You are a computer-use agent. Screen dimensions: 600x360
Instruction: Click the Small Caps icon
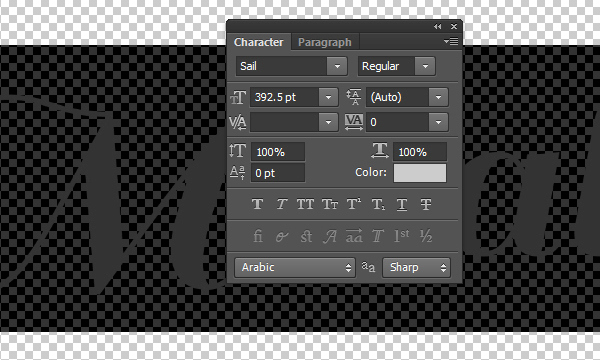(330, 204)
